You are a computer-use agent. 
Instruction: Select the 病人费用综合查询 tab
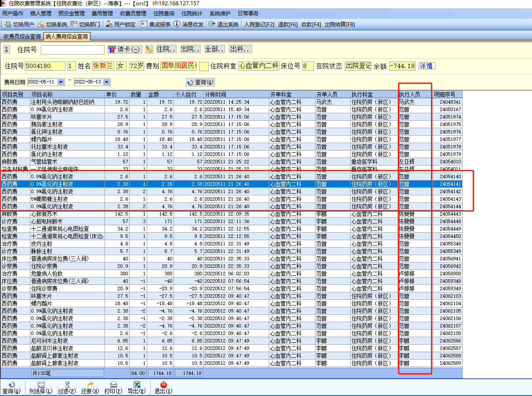click(67, 36)
